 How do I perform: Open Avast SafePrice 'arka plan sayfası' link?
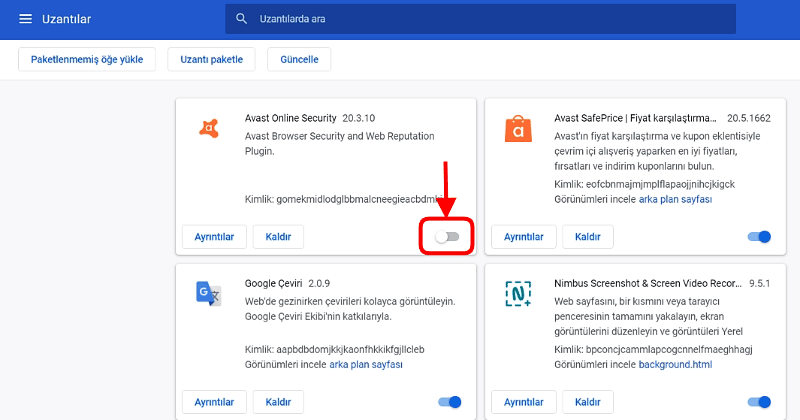point(675,200)
